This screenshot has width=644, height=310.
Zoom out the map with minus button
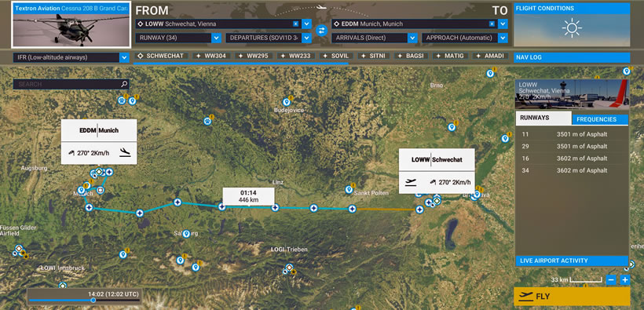point(611,280)
